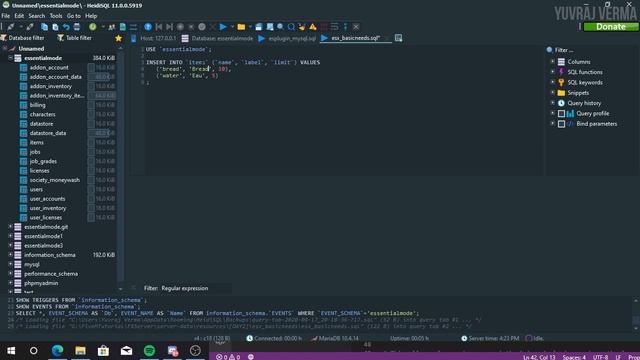Viewport: 640px width, 360px height.
Task: Expand the essentialmode1 database node
Action: 10,236
